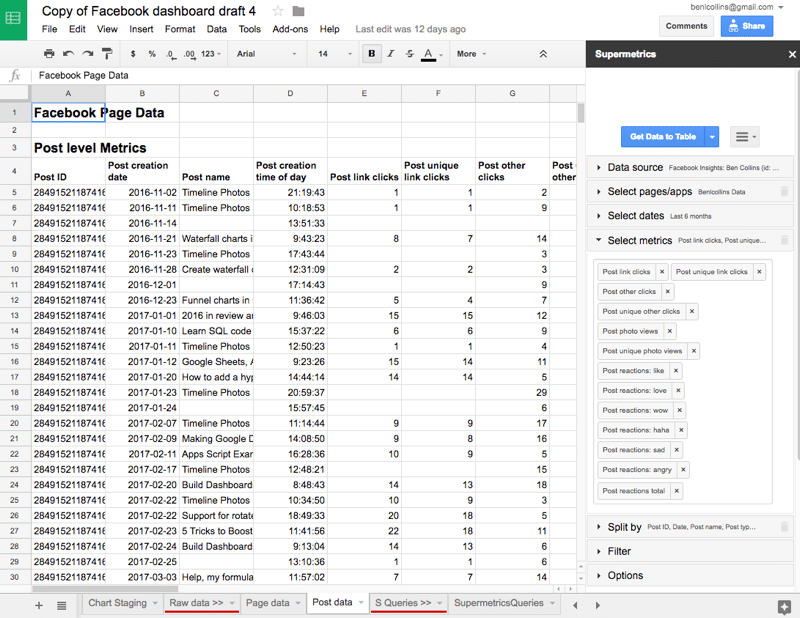
Task: Remove the Post reactions: wow metric
Action: pyautogui.click(x=680, y=410)
